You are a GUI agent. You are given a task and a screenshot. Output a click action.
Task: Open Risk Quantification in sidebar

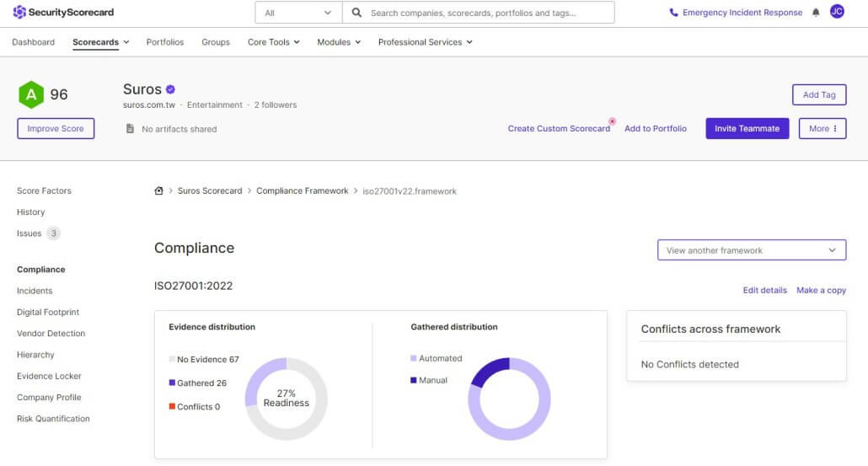[x=53, y=419]
